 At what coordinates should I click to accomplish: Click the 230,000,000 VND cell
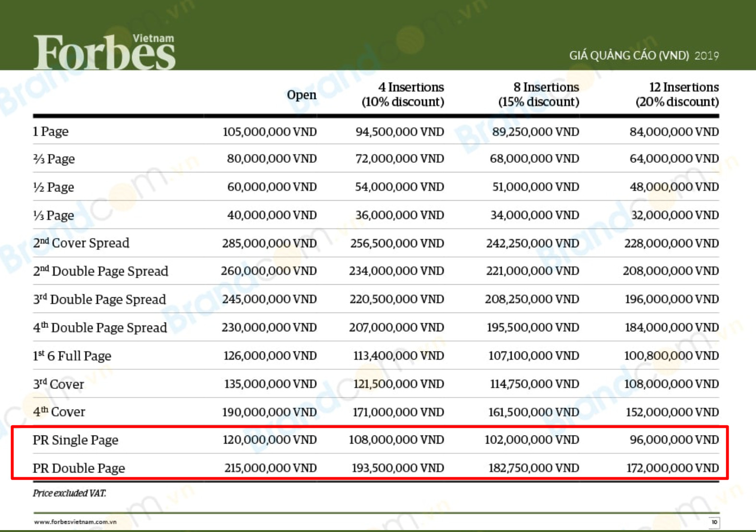pyautogui.click(x=269, y=327)
